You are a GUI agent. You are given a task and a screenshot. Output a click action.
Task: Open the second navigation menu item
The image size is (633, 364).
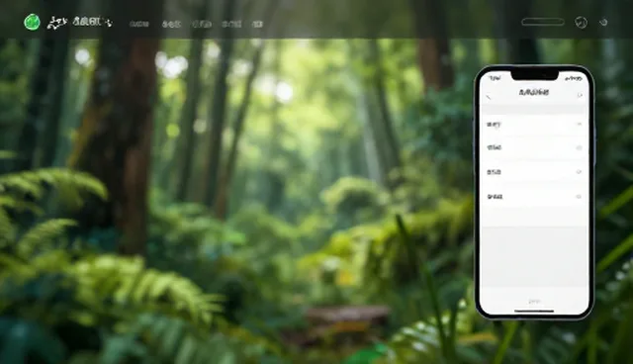(171, 24)
